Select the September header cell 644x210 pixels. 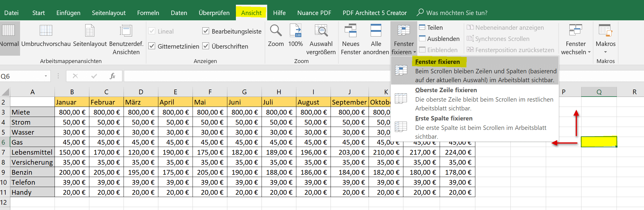pos(350,102)
